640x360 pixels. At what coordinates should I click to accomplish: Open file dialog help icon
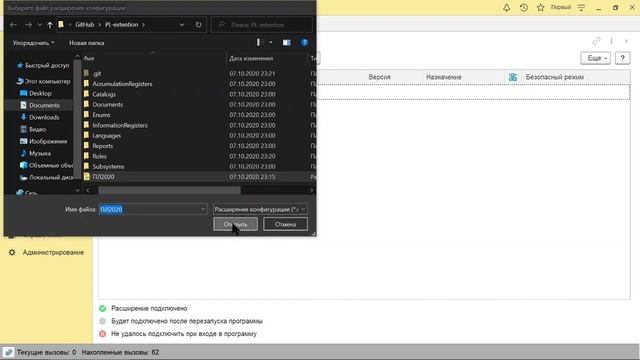[304, 42]
